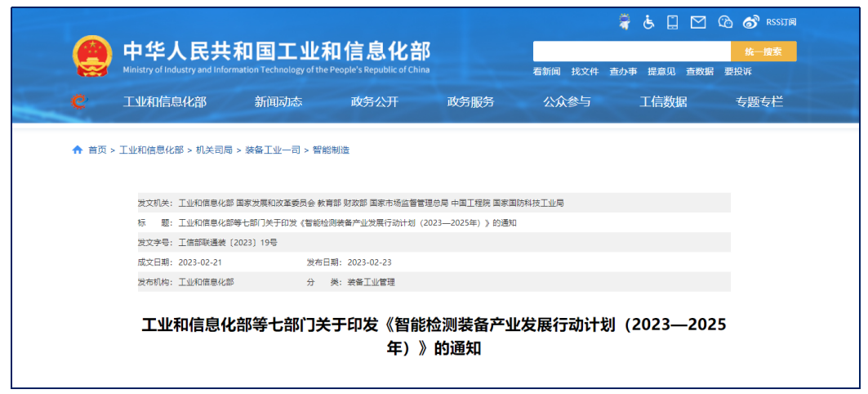Click 装备工业一司 in breadcrumb
The width and height of the screenshot is (868, 394).
273,150
